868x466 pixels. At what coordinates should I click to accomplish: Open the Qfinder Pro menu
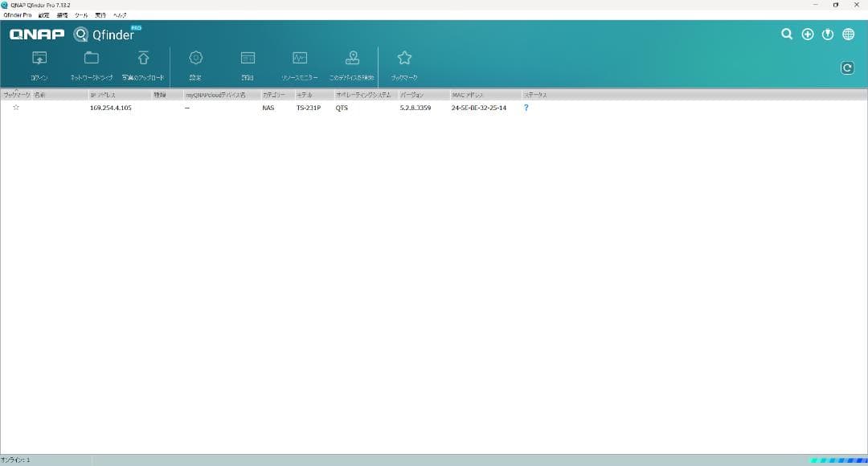tap(18, 15)
